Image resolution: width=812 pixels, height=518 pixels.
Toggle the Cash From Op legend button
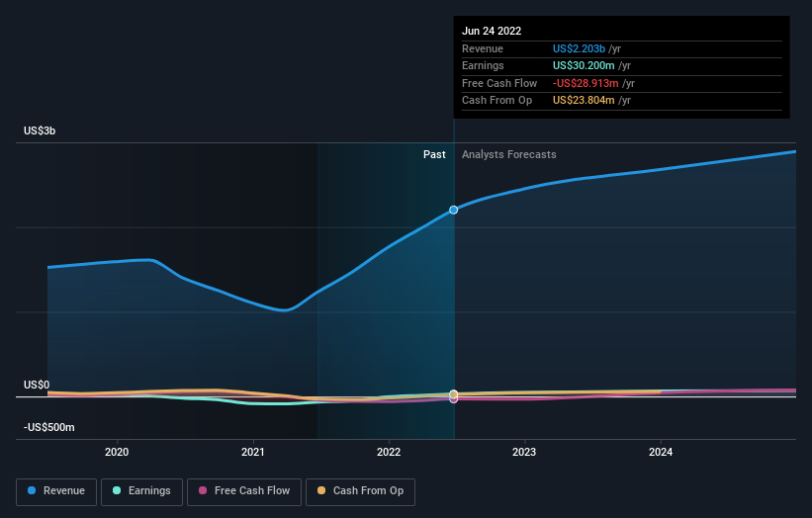(360, 491)
